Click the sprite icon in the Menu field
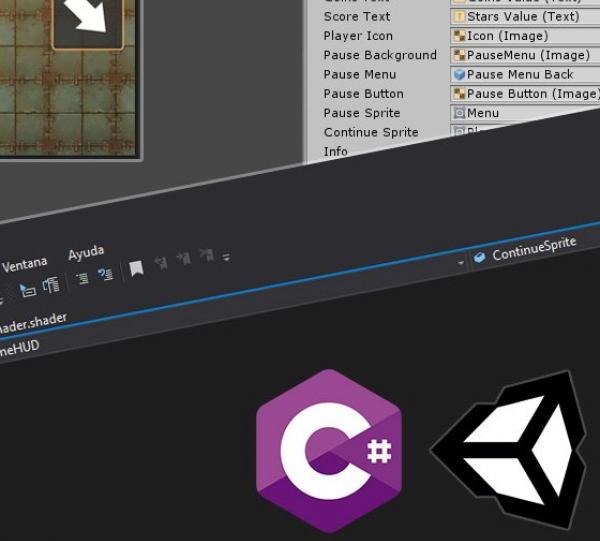 459,113
